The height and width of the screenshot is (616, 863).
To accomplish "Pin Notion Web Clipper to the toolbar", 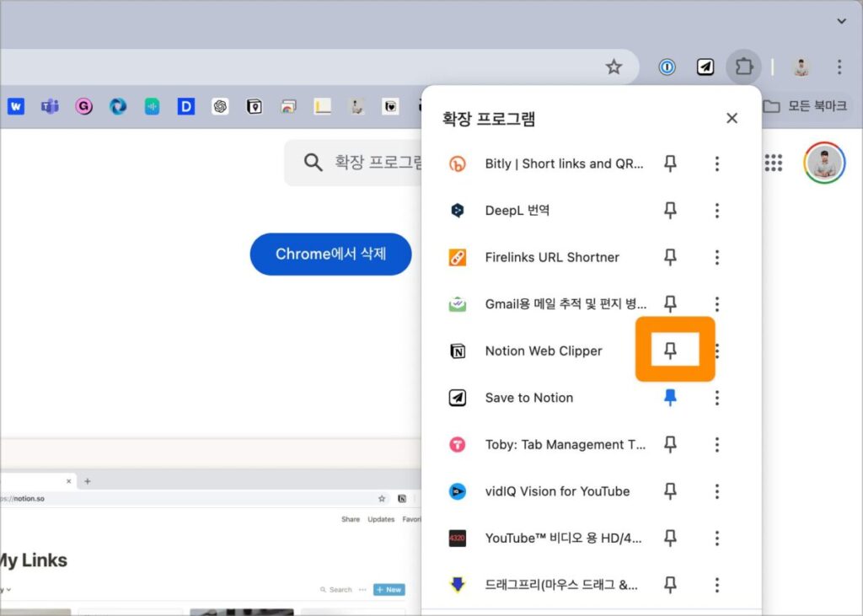I will tap(670, 351).
